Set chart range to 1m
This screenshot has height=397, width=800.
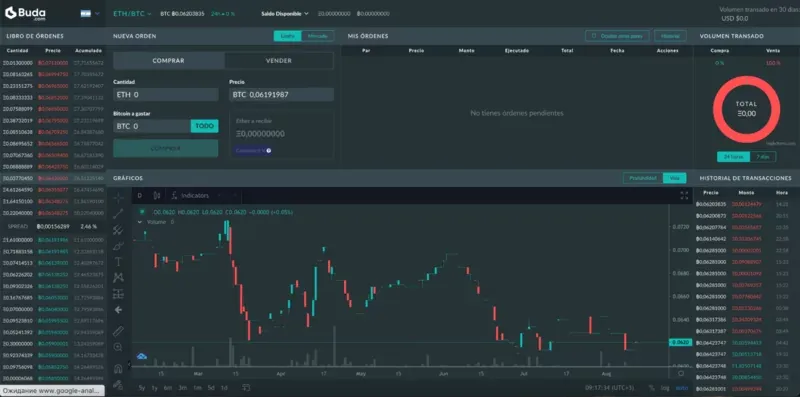(197, 388)
